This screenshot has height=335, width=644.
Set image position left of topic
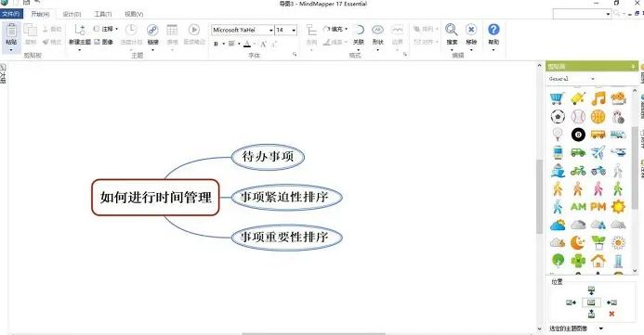pyautogui.click(x=571, y=303)
